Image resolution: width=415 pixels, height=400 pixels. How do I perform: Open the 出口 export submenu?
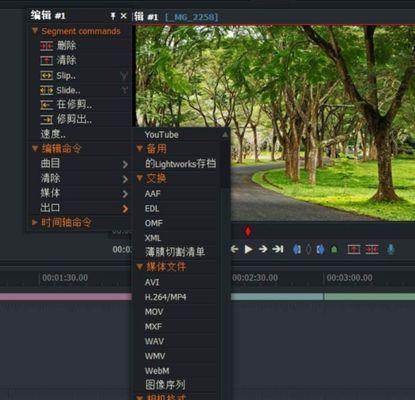79,208
